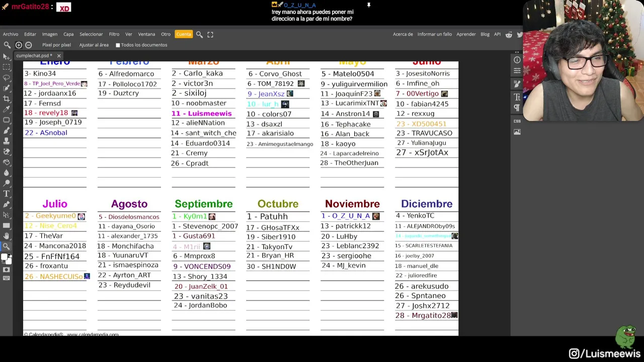This screenshot has height=362, width=644.
Task: Open the Editar menu
Action: tap(30, 34)
